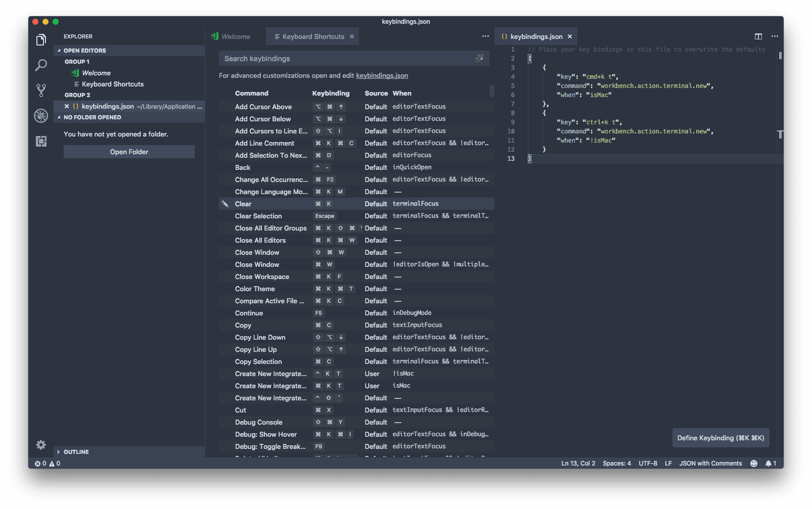Open the keybindings.json link

pos(382,76)
